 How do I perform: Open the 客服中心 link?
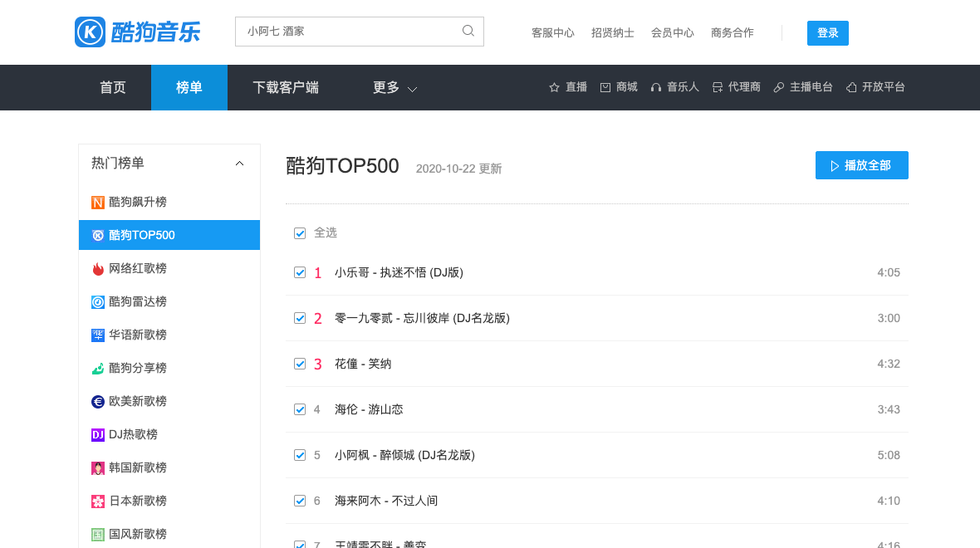coord(552,32)
